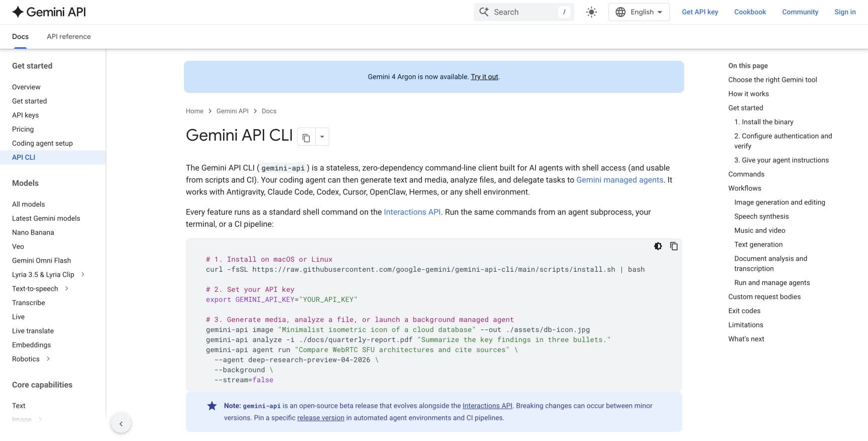Open the release version link in the note
This screenshot has height=441, width=868.
320,418
